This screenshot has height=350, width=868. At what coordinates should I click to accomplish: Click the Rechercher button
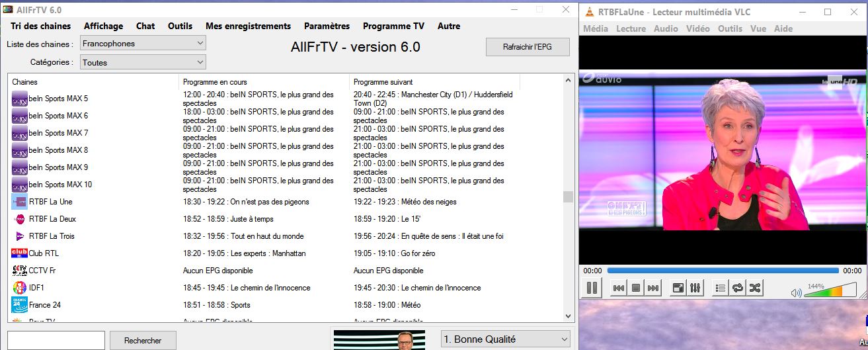pyautogui.click(x=143, y=340)
